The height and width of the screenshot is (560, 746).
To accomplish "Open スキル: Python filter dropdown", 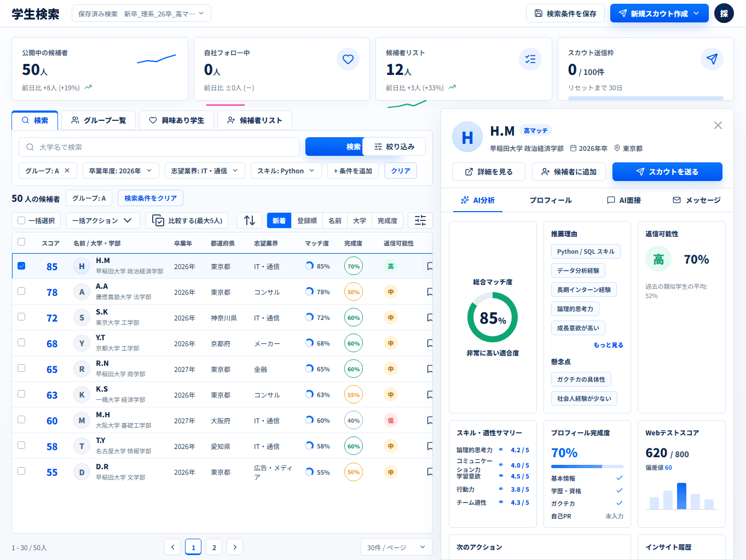I will [x=286, y=171].
